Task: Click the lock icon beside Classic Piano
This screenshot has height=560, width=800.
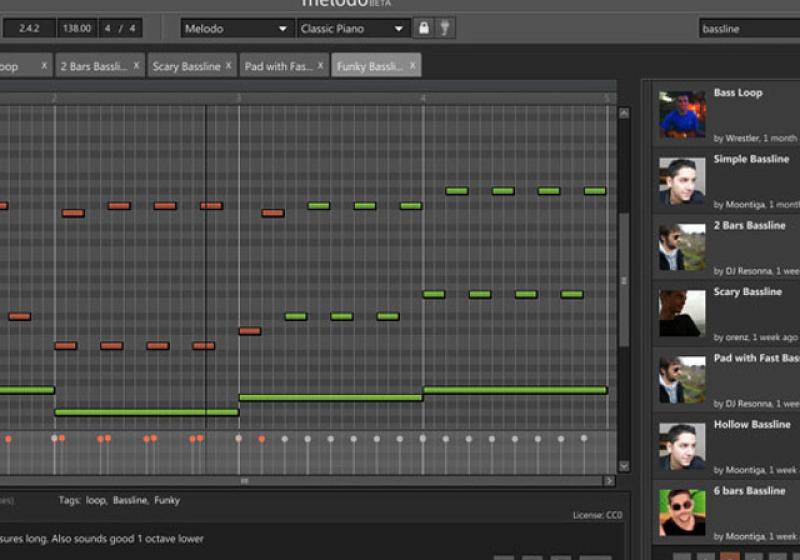Action: coord(424,29)
